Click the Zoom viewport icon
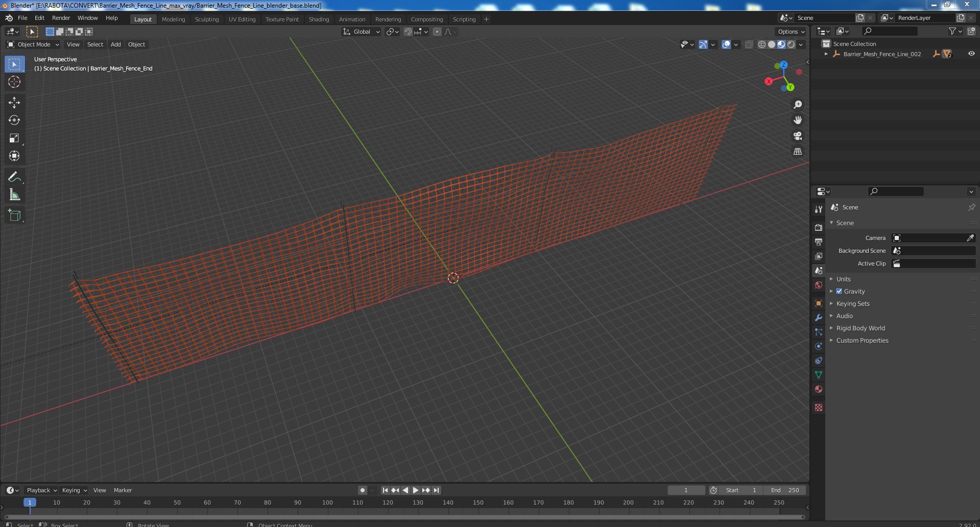This screenshot has width=980, height=527. [x=798, y=105]
